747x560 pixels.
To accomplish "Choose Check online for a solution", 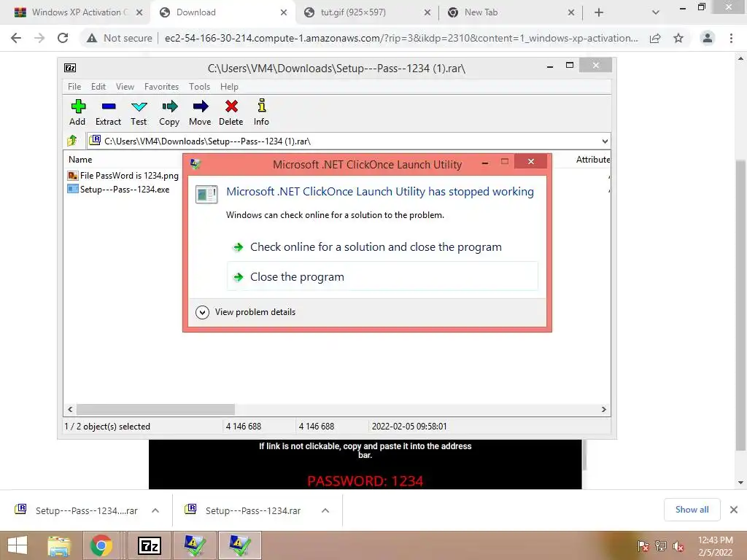I will [x=382, y=247].
